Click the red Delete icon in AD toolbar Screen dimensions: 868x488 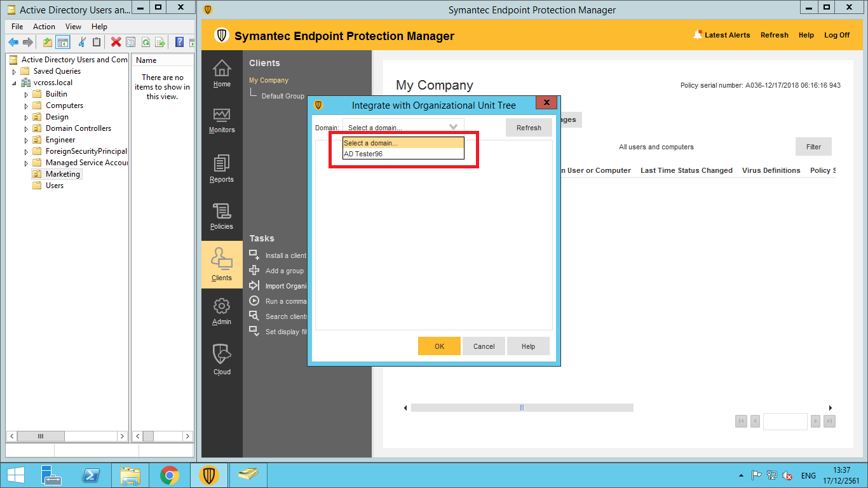click(x=116, y=43)
